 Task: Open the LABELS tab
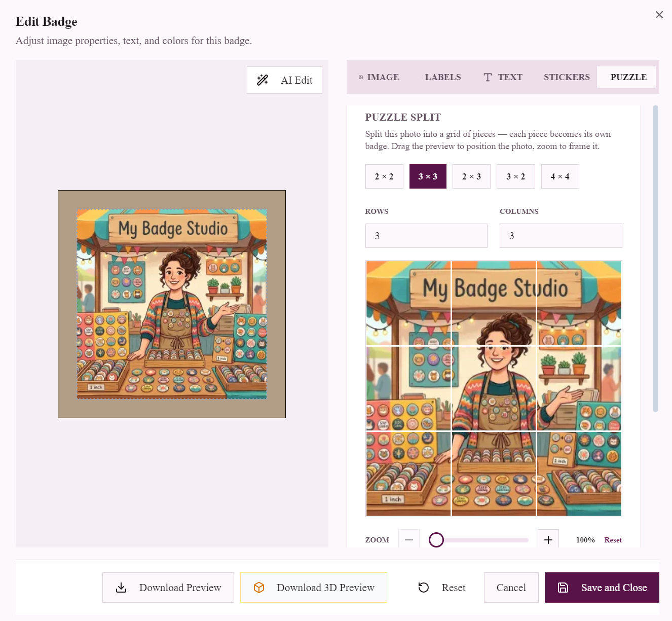[x=443, y=77]
